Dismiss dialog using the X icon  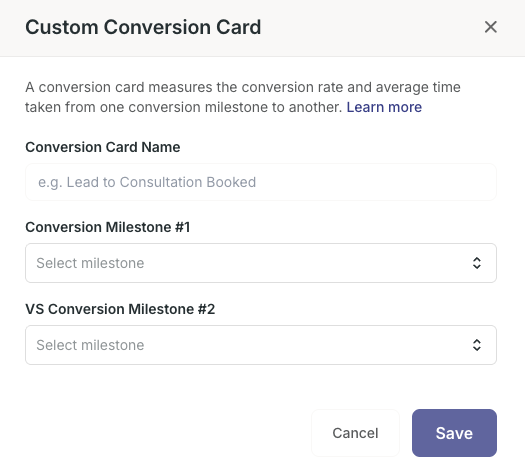pyautogui.click(x=491, y=27)
